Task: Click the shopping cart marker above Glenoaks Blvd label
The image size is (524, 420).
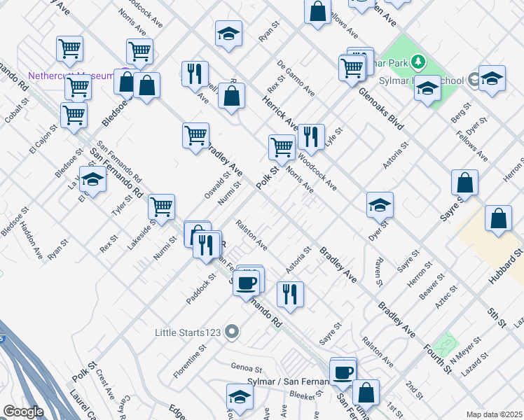Action: [352, 69]
